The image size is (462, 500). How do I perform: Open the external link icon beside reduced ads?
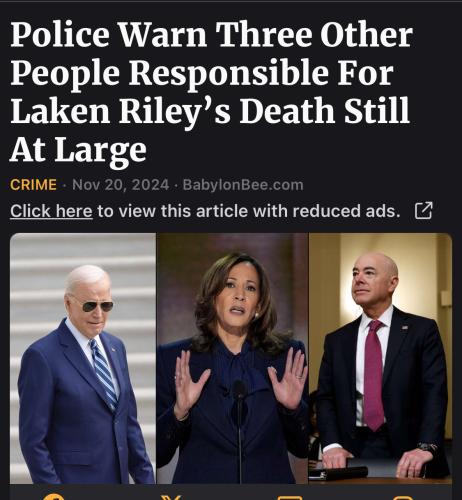point(423,210)
